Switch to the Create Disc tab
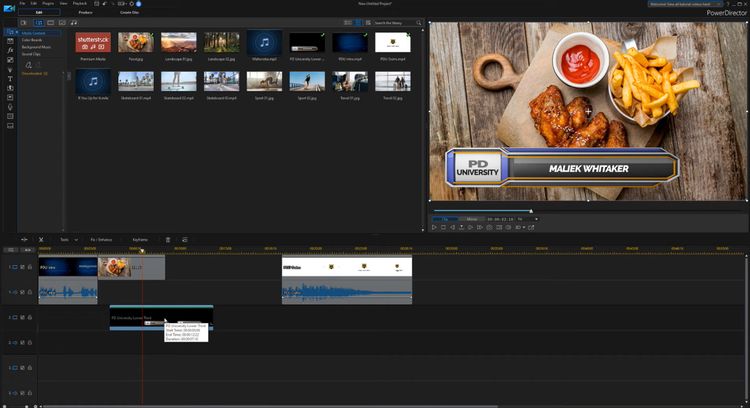The image size is (750, 408). click(x=129, y=12)
